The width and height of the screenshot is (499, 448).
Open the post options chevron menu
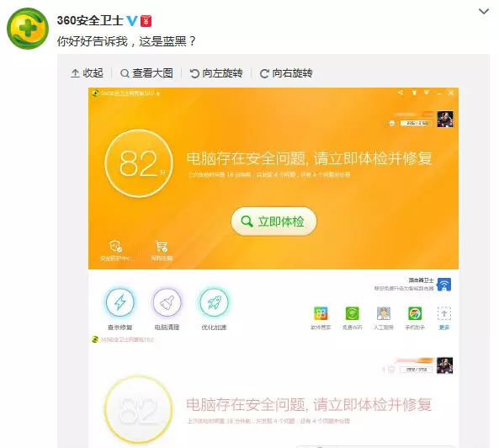click(484, 12)
